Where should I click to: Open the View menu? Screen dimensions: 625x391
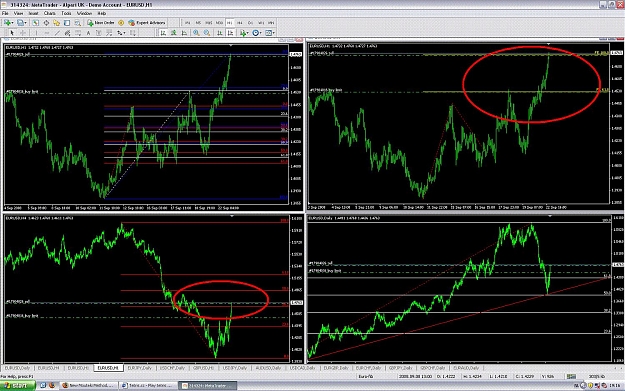click(19, 13)
